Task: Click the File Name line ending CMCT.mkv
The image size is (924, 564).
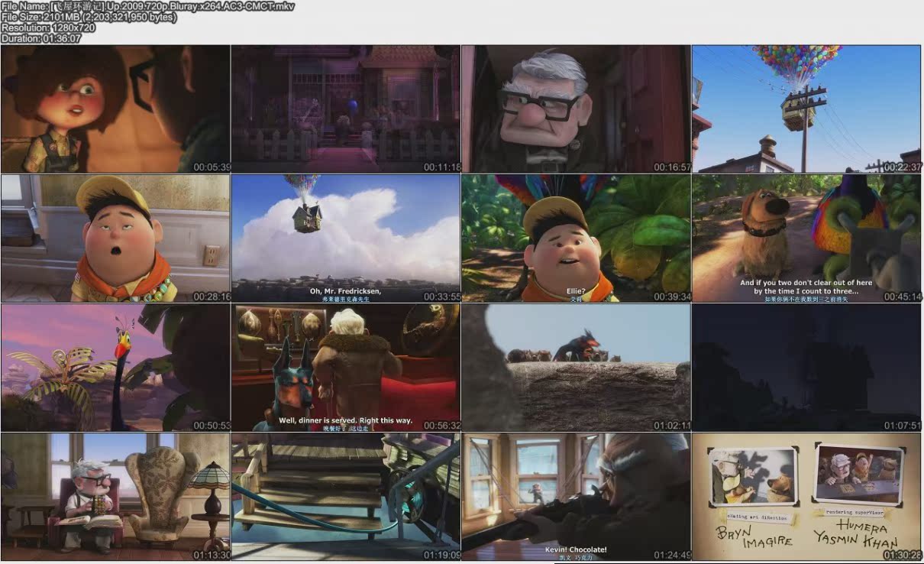Action: pyautogui.click(x=148, y=6)
